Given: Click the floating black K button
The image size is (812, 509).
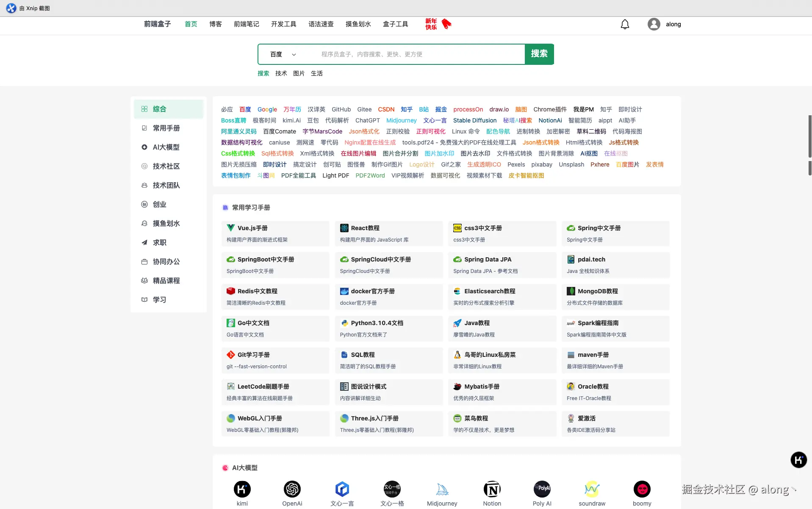Looking at the screenshot, I should click(799, 460).
